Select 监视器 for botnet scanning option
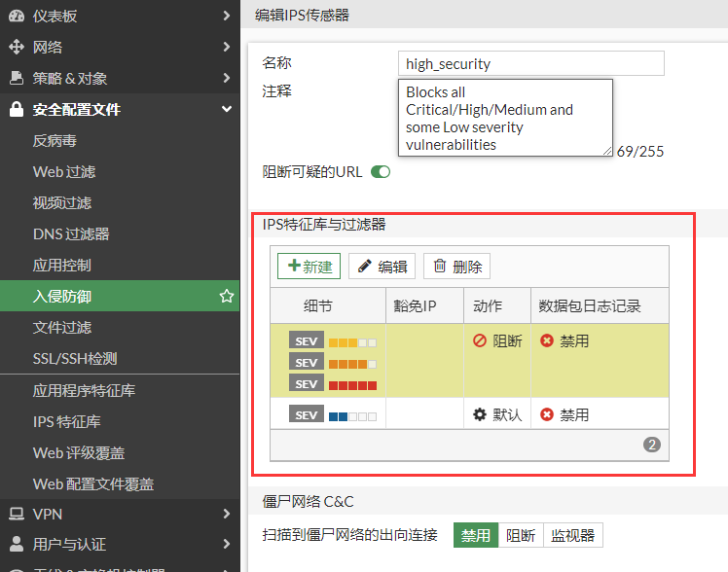 572,535
